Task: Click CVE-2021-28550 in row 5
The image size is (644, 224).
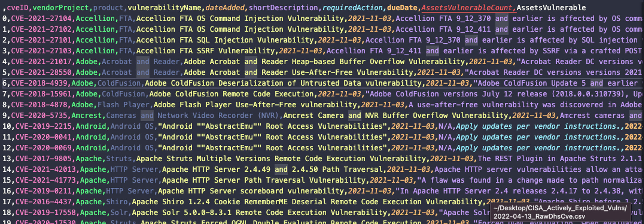Action: point(41,72)
